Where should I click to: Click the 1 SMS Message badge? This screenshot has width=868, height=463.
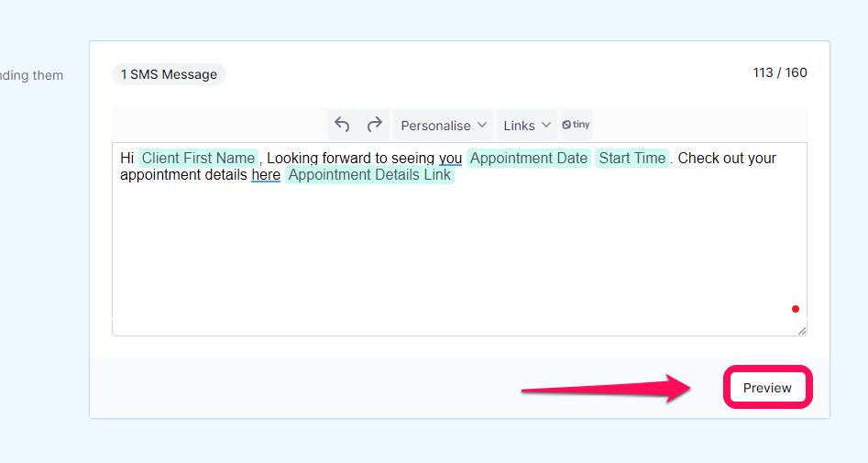pyautogui.click(x=169, y=74)
